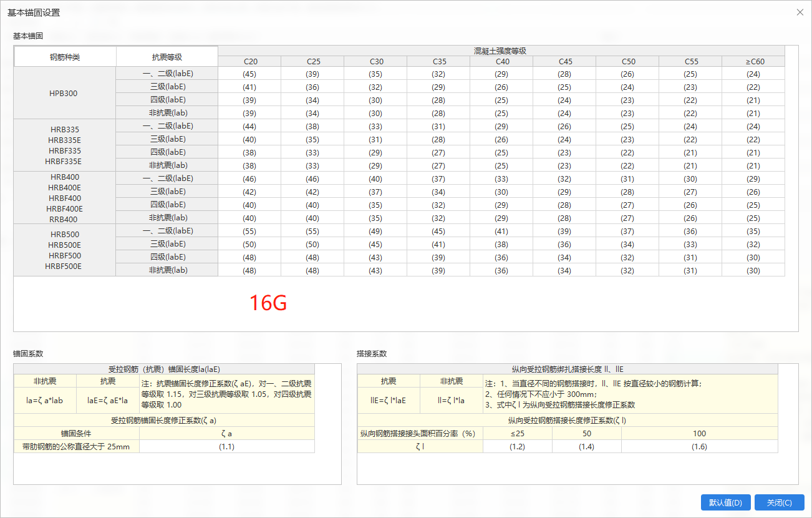Edit HRB335 四级(labE) value under C45

[x=565, y=152]
